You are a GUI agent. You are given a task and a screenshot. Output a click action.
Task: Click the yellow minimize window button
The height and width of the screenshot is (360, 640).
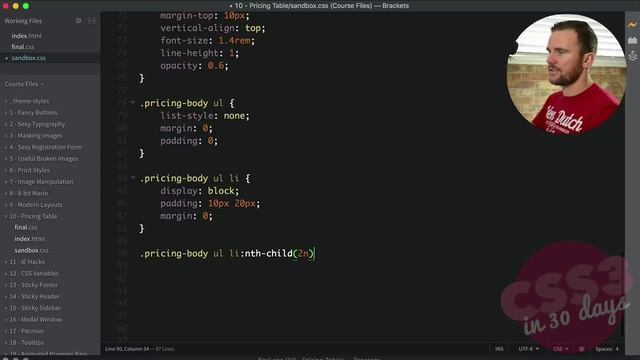pyautogui.click(x=16, y=6)
